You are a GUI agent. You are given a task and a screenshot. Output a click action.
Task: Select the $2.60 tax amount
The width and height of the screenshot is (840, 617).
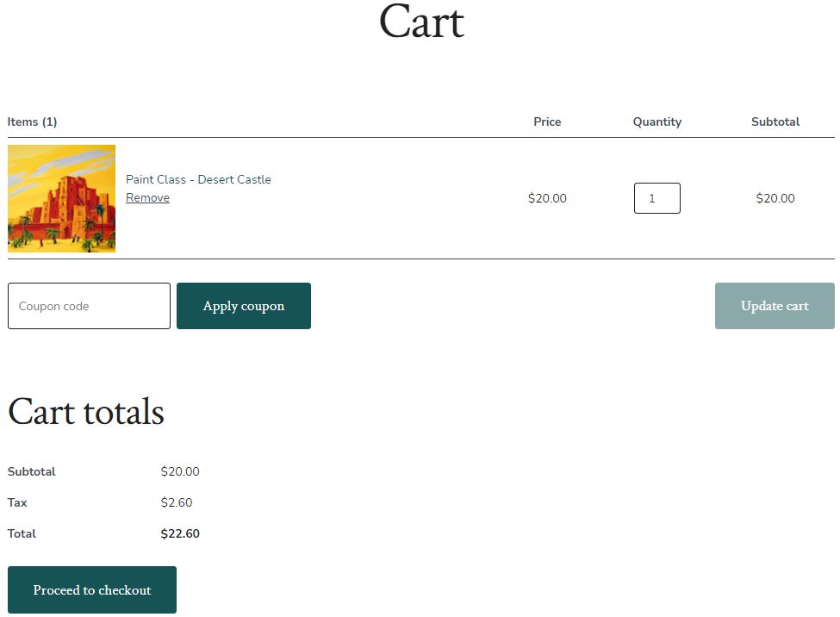click(177, 502)
